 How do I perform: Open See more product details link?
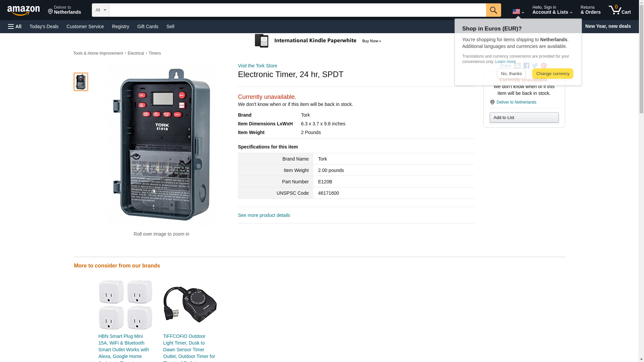(x=264, y=215)
